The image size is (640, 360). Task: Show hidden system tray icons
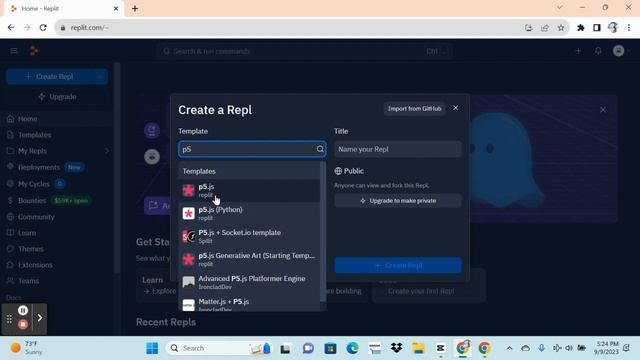click(509, 348)
